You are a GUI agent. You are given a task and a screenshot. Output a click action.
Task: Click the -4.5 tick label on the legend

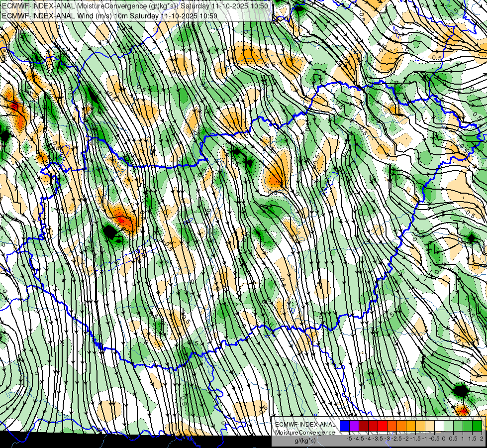(x=359, y=439)
